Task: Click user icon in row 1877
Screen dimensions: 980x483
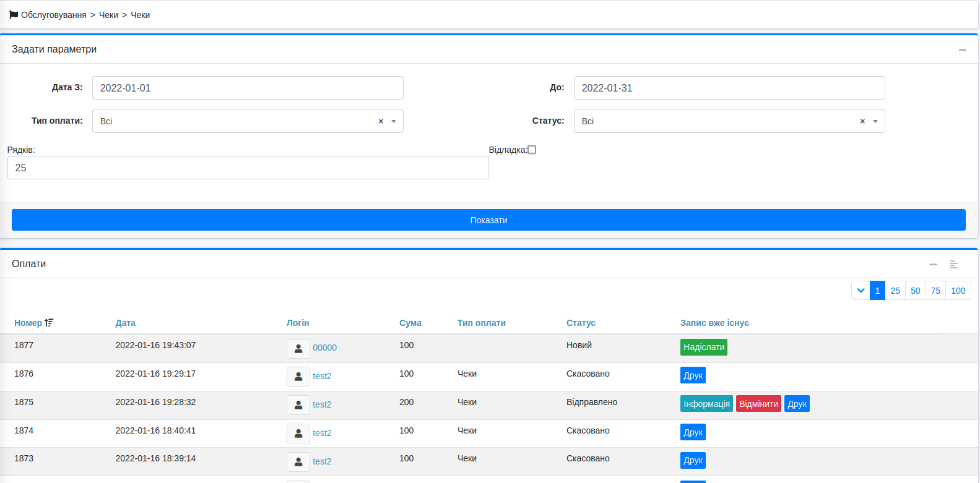Action: [x=298, y=348]
